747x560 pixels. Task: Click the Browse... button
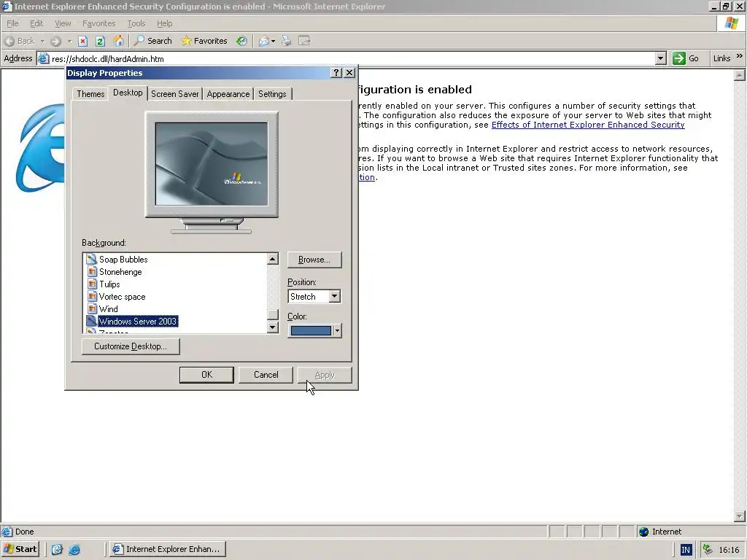tap(314, 260)
